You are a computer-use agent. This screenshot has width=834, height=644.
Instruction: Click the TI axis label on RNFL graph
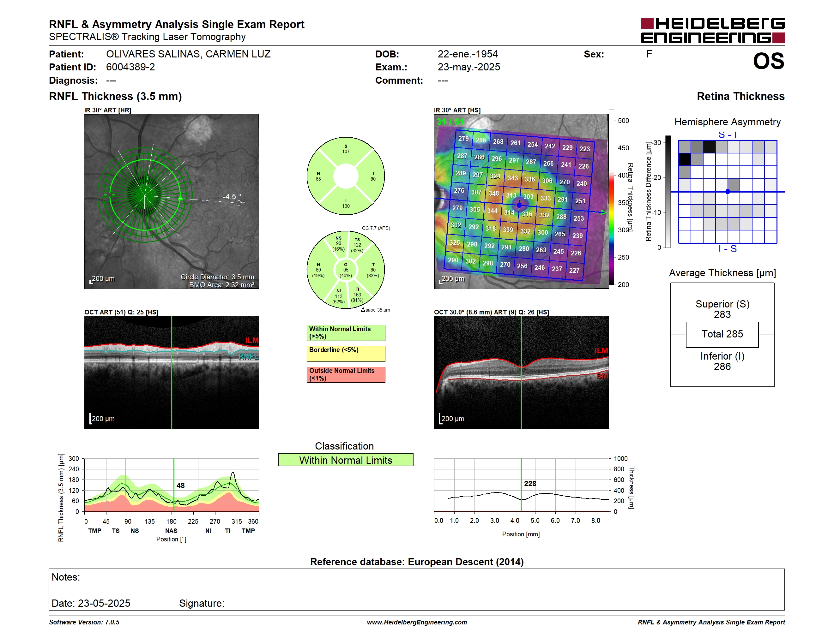click(x=227, y=531)
